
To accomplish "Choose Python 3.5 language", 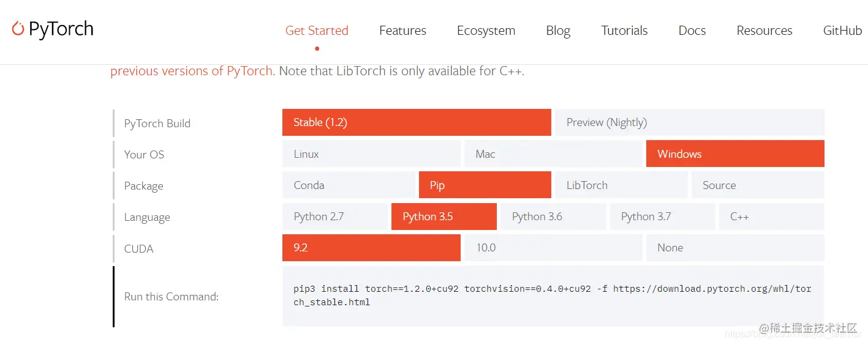I will click(x=444, y=217).
